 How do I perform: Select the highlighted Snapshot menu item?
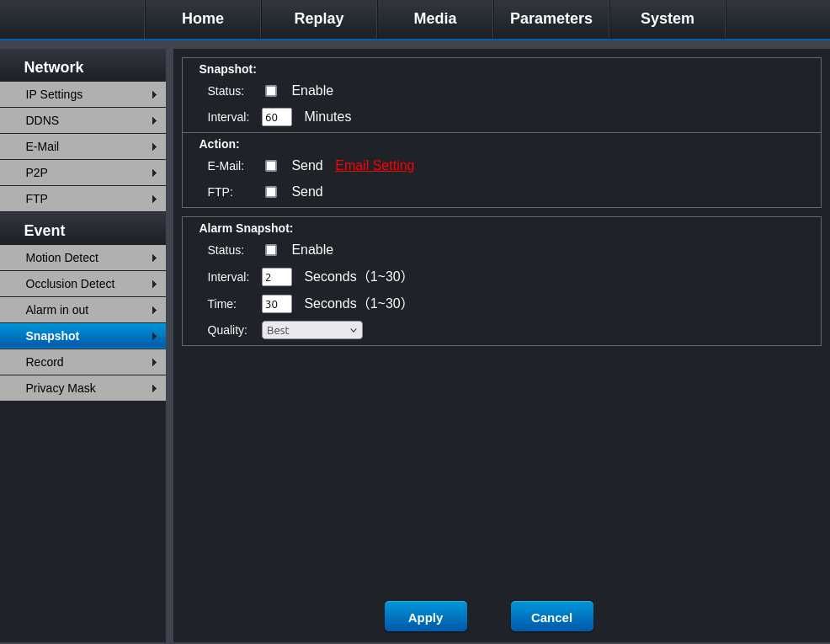coord(82,336)
